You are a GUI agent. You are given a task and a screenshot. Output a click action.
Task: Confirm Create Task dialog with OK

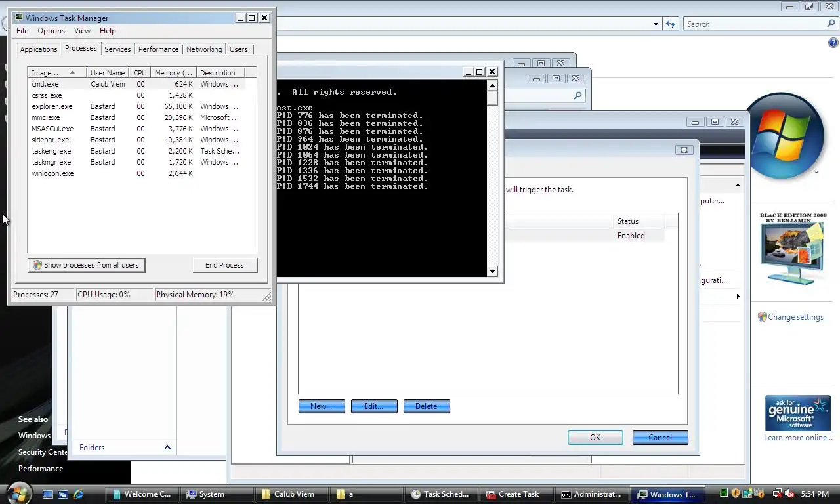click(x=595, y=438)
